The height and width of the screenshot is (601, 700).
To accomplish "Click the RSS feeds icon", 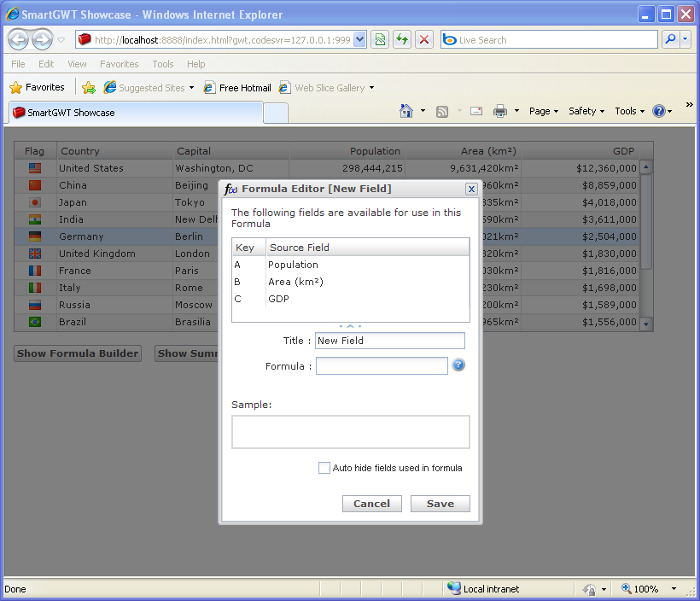I will click(442, 111).
